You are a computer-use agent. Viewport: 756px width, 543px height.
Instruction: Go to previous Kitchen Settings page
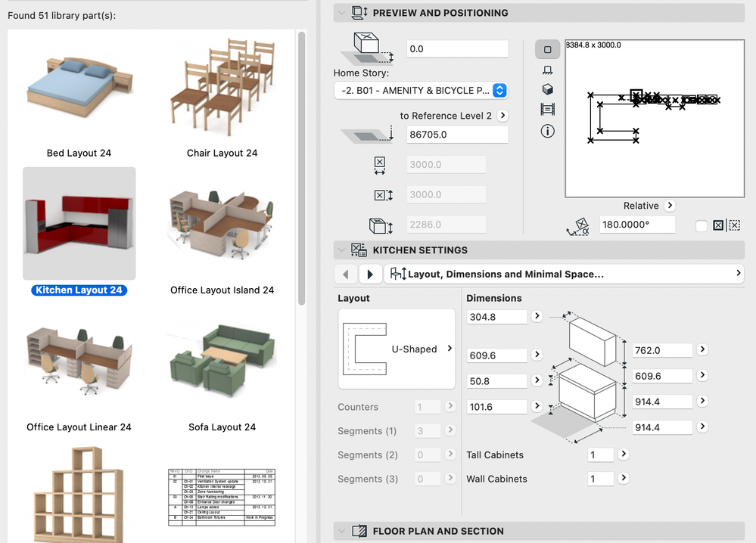[346, 275]
